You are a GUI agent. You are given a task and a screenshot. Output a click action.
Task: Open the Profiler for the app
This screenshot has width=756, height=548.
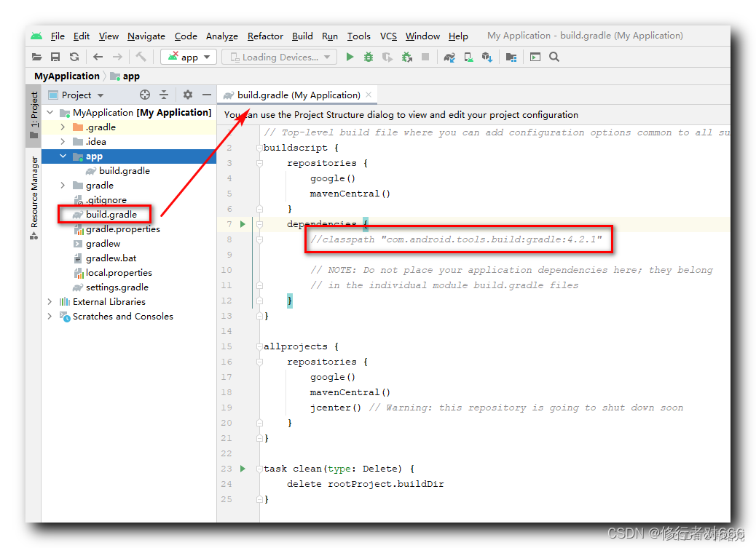pyautogui.click(x=387, y=56)
